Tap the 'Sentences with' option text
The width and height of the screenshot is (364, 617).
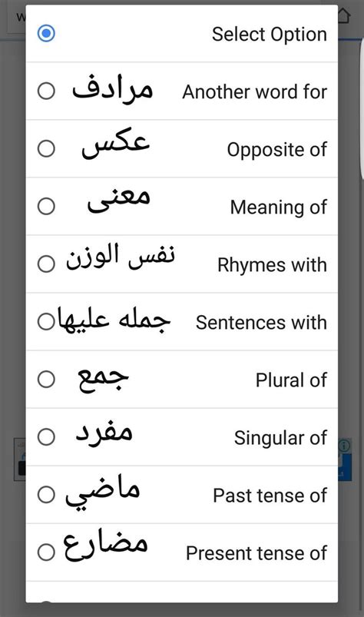click(261, 323)
